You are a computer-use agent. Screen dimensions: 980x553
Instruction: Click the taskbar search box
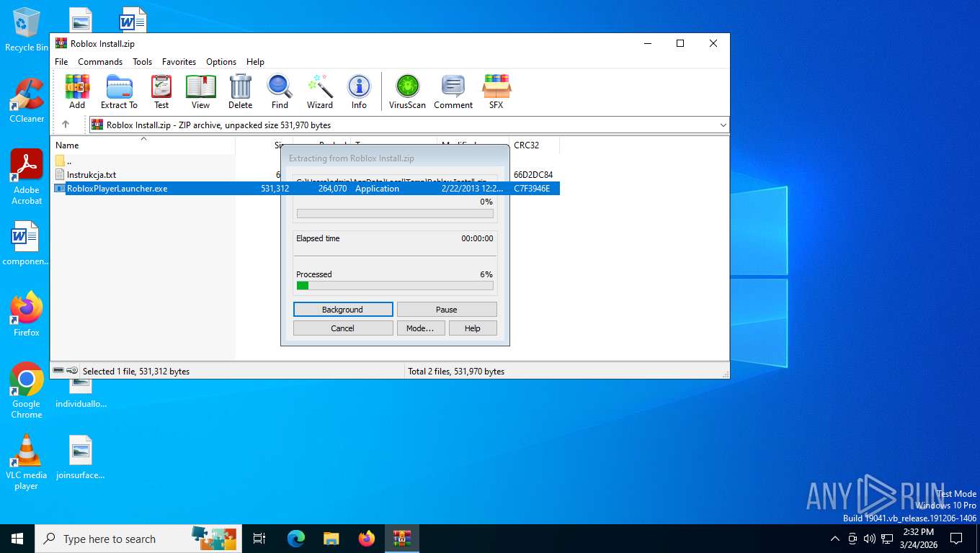pyautogui.click(x=137, y=539)
